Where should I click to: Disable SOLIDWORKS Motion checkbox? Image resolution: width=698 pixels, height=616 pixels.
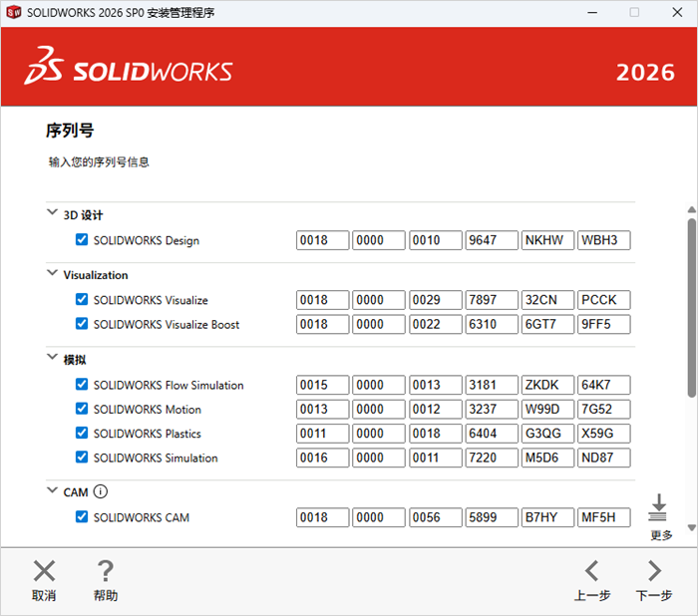[82, 409]
